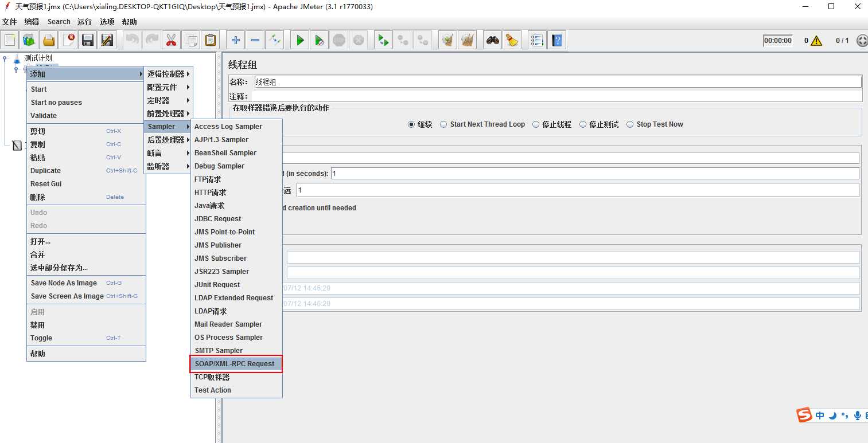868x443 pixels.
Task: Click the Remote Start All toolbar icon
Action: pos(383,40)
